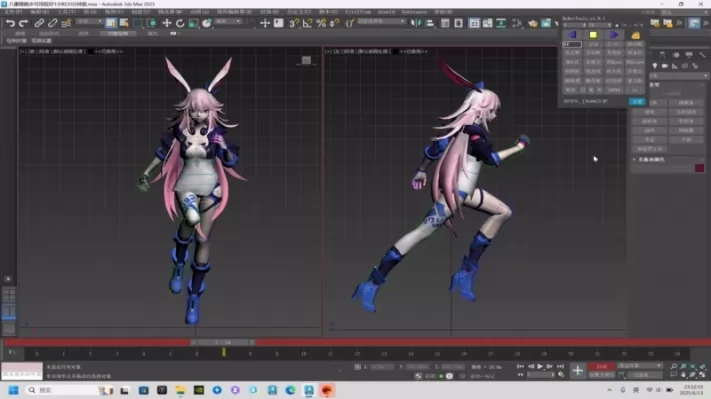
Task: Click the Pan View hand icon
Action: click(x=683, y=375)
